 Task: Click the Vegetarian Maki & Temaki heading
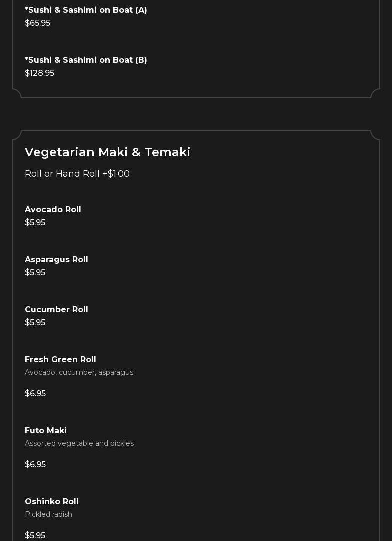tap(107, 152)
